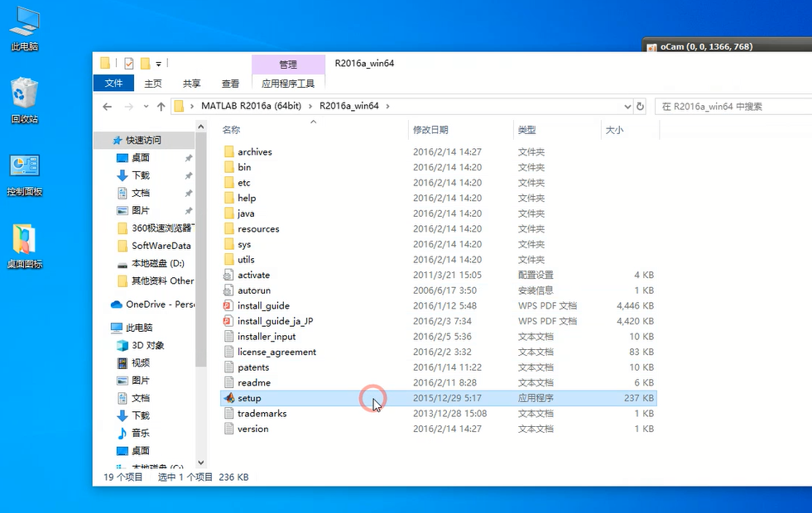Click the 管理 contextual tab header
Screen dimensions: 812x513
(x=288, y=65)
